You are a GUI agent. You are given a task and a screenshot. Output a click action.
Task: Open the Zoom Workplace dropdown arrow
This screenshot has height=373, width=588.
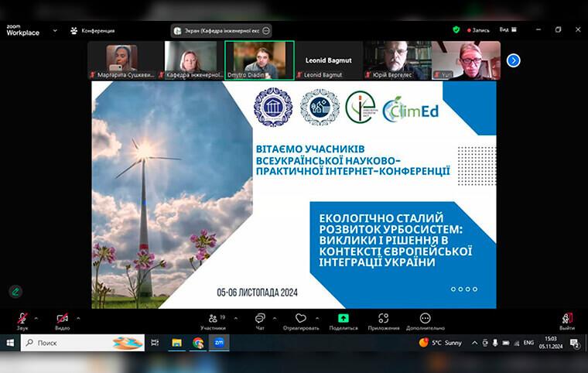55,30
